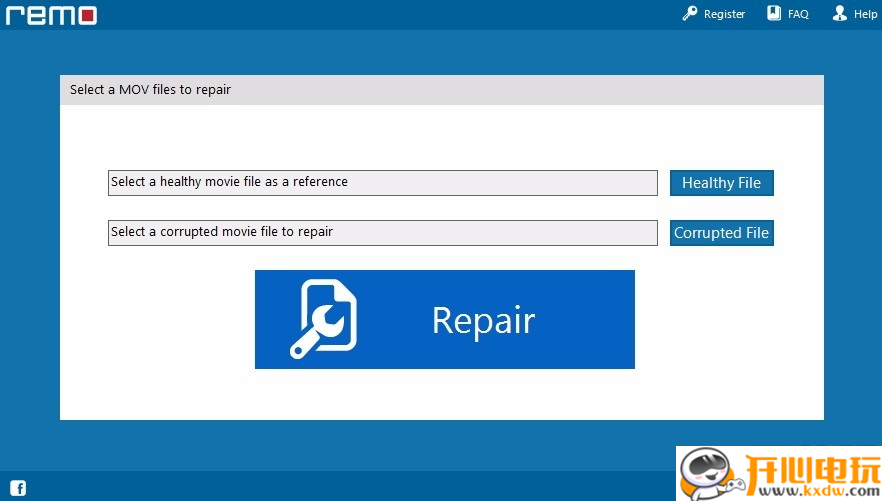882x501 pixels.
Task: Click the remo logo in header
Action: pos(50,15)
